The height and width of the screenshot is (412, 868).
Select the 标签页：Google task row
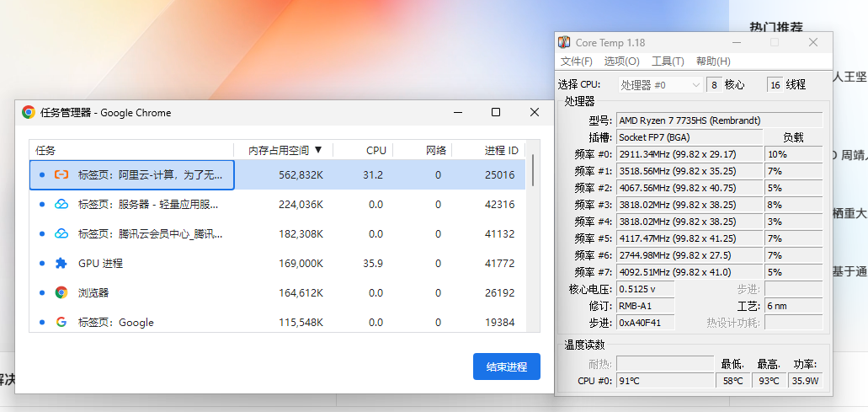135,322
